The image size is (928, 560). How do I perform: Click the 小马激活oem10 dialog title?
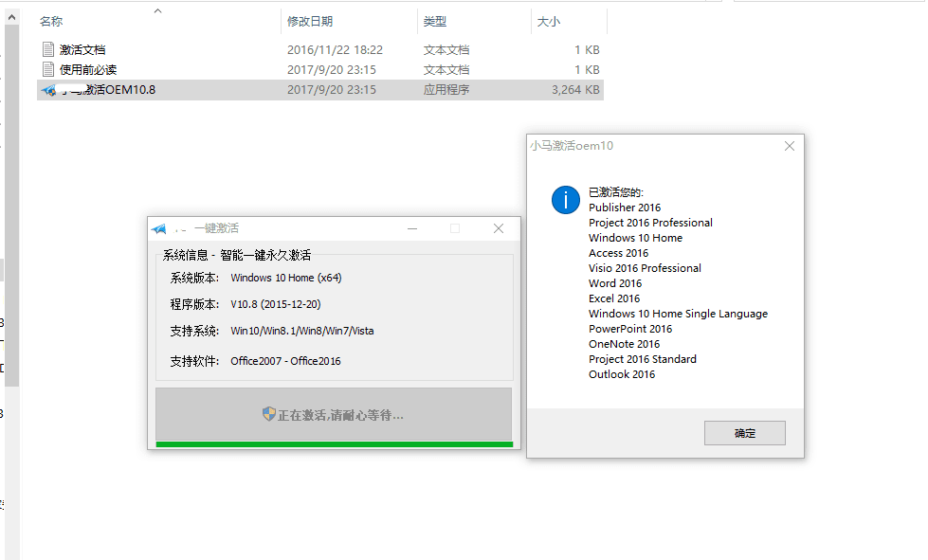click(x=572, y=146)
